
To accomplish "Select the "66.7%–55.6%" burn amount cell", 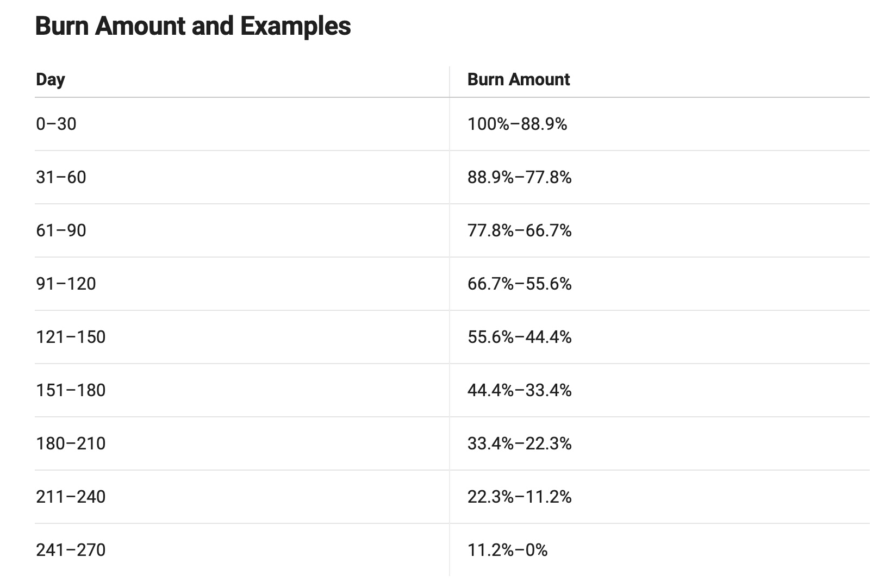I will [x=519, y=284].
